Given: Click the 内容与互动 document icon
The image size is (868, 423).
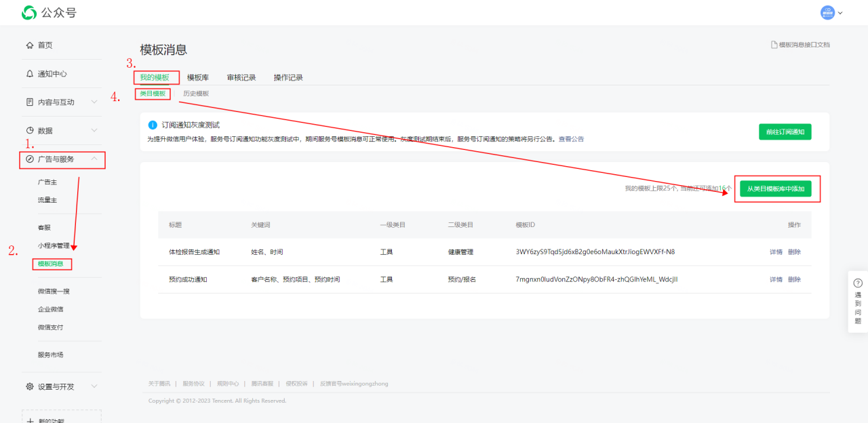Looking at the screenshot, I should tap(29, 102).
